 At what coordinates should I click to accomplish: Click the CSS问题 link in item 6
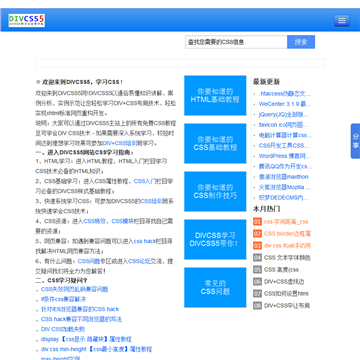(x=89, y=261)
